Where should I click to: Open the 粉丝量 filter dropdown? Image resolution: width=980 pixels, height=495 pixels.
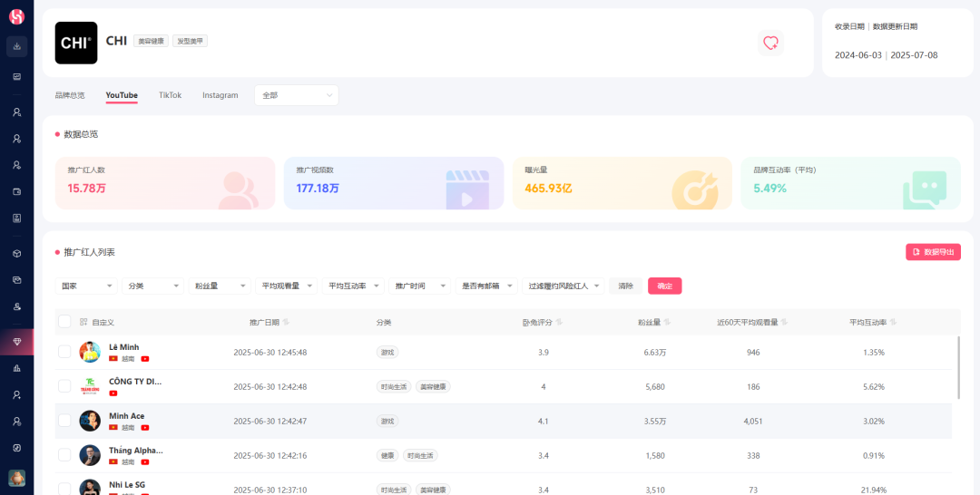click(220, 286)
